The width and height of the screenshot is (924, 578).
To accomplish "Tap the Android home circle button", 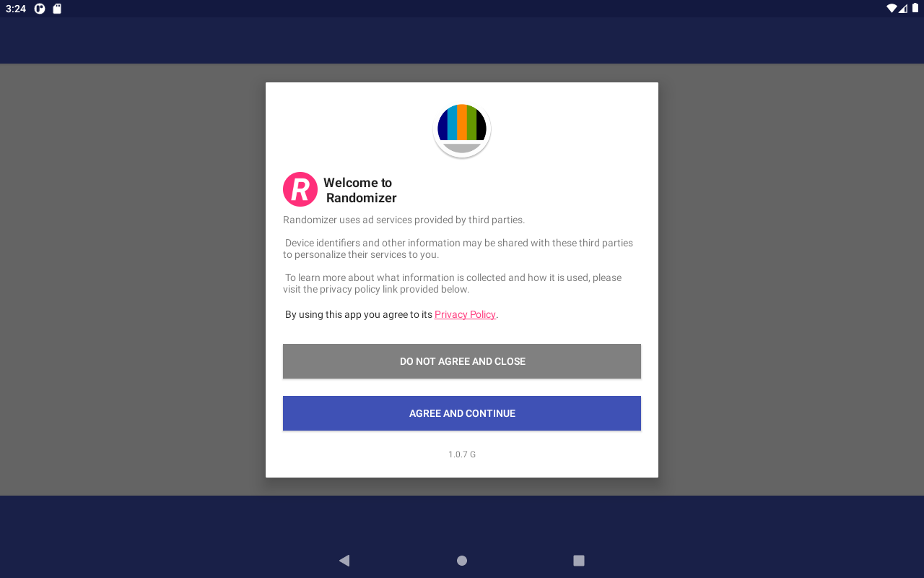I will pyautogui.click(x=462, y=561).
